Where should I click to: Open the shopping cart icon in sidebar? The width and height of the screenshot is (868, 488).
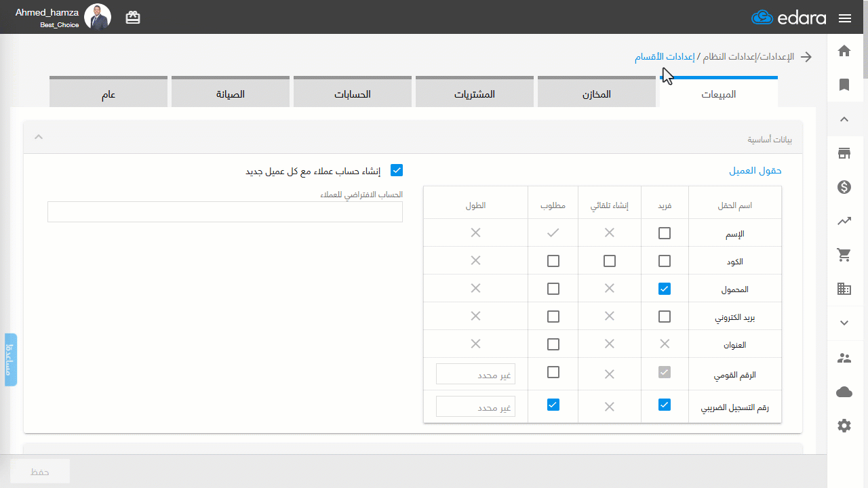[x=844, y=255]
